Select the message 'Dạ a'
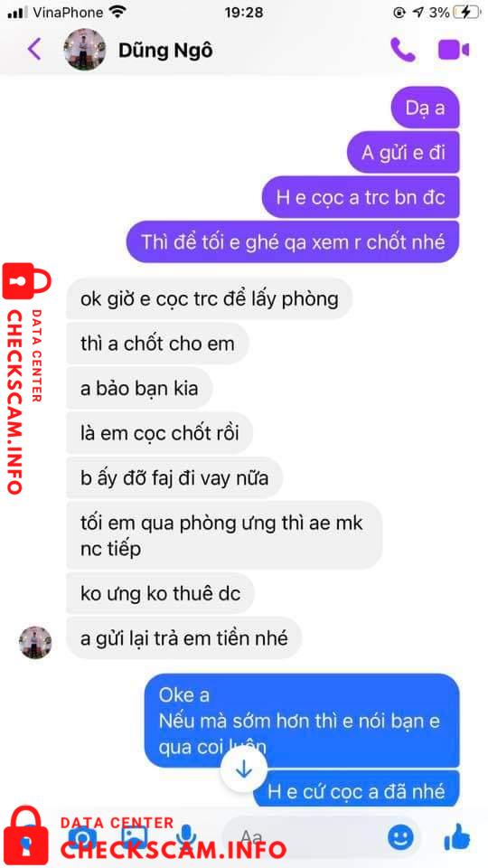 (425, 108)
